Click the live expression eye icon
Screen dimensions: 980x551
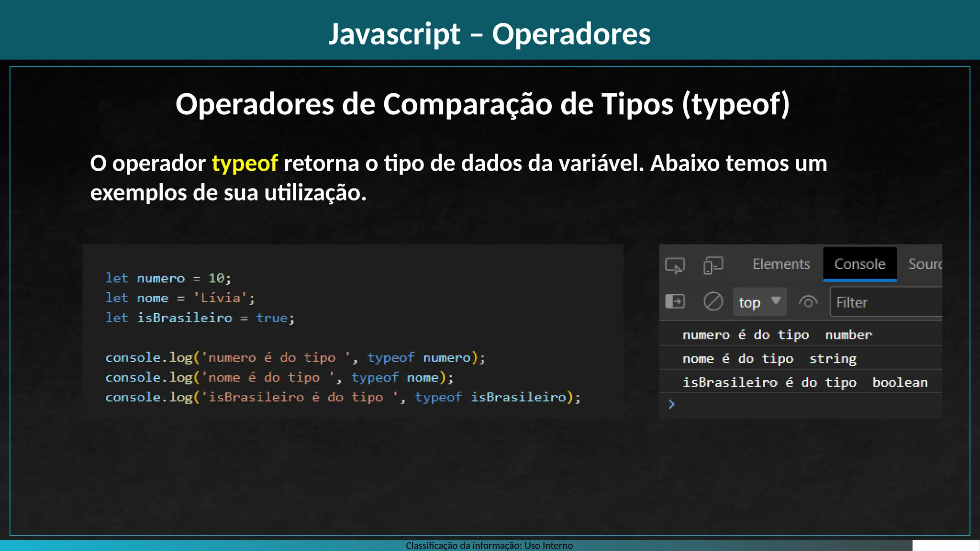[x=808, y=302]
